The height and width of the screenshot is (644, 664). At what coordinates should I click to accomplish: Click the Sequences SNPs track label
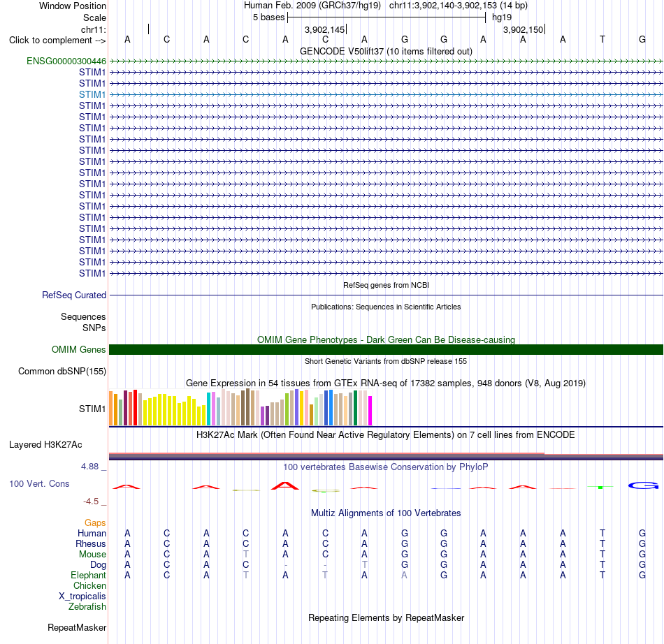[83, 323]
